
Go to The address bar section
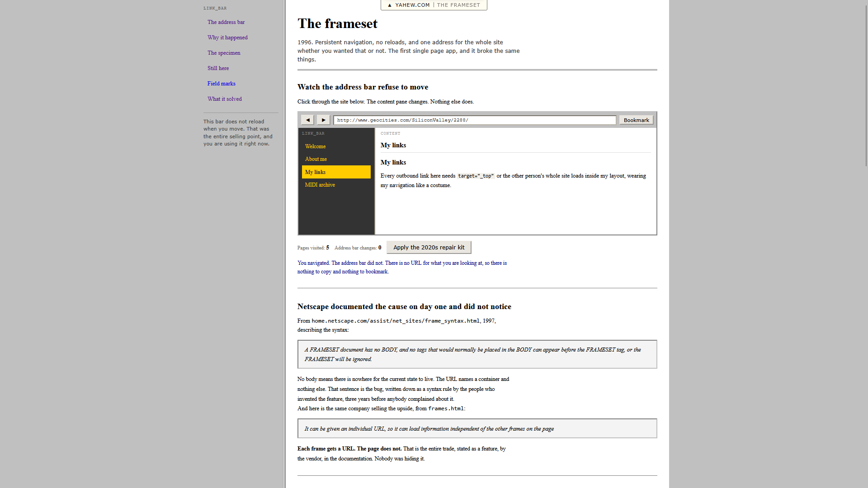click(226, 22)
